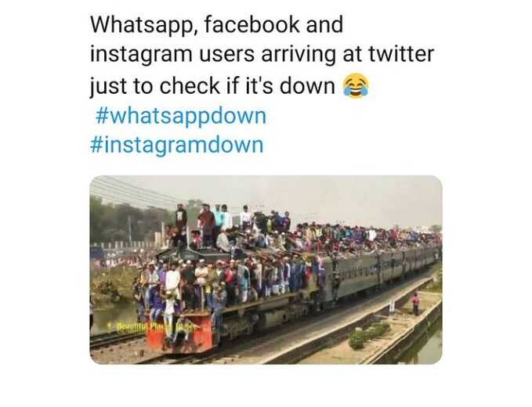Click the word "facebook" in the tweet
Image resolution: width=532 pixels, height=407 pixels.
click(x=252, y=25)
